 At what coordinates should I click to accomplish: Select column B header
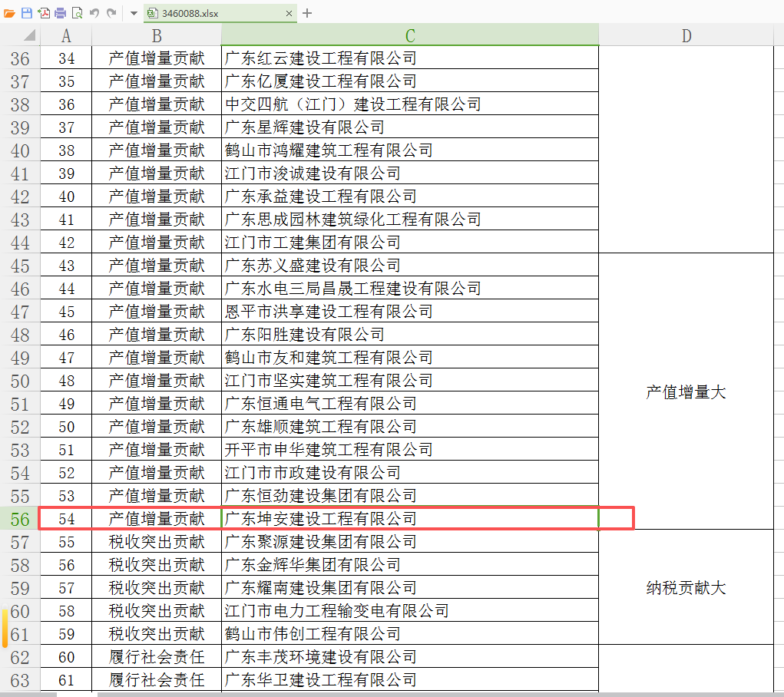click(x=157, y=35)
